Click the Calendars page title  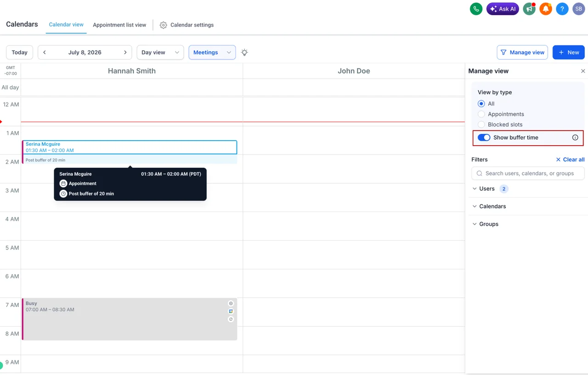pos(22,24)
